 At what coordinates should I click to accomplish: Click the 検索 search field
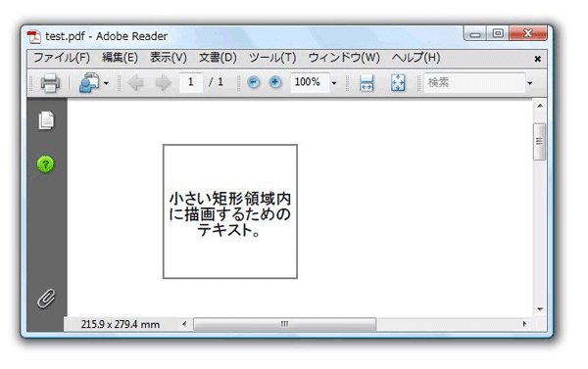[x=474, y=82]
